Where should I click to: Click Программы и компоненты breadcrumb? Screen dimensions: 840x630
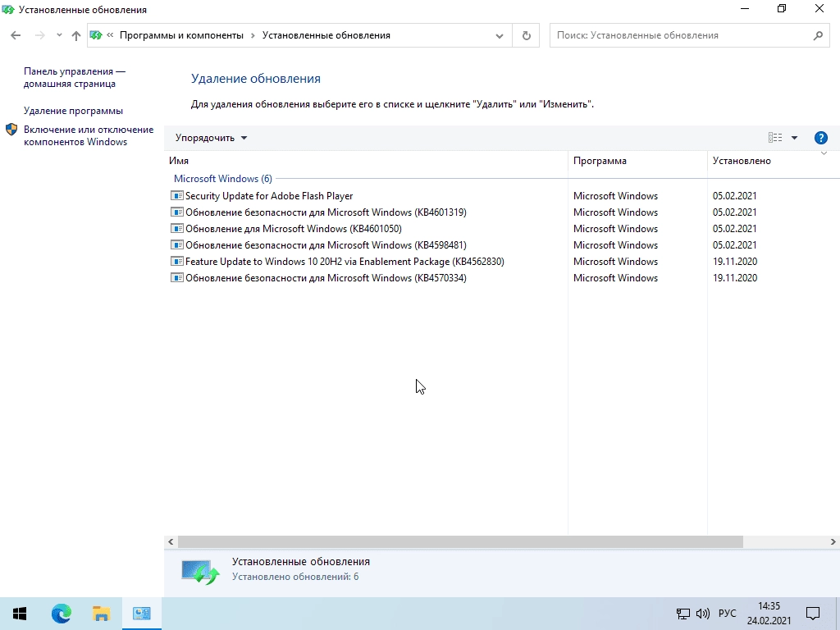coord(181,35)
